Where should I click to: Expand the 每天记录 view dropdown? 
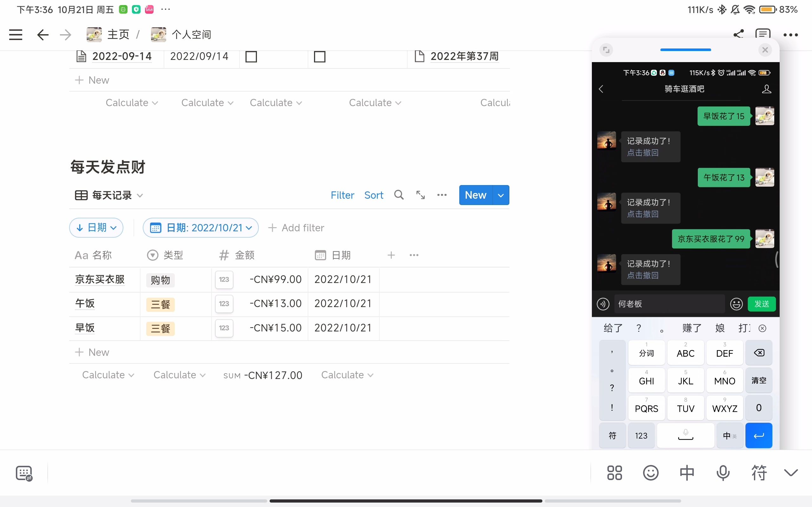(x=108, y=195)
